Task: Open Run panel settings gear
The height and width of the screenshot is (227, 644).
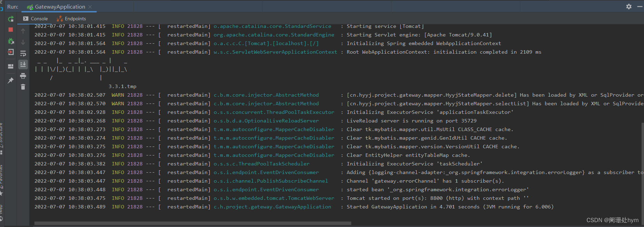Action: (x=629, y=7)
